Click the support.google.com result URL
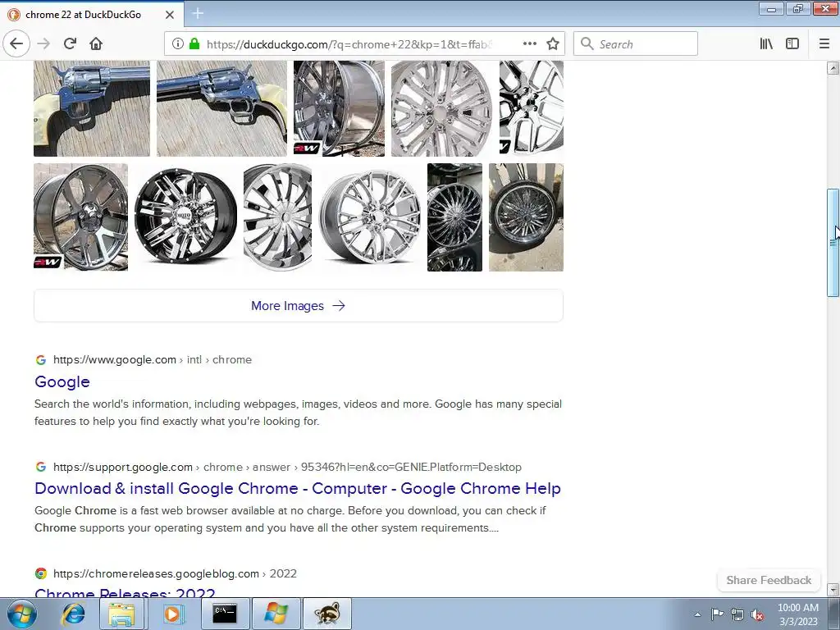Image resolution: width=840 pixels, height=630 pixels. (287, 467)
